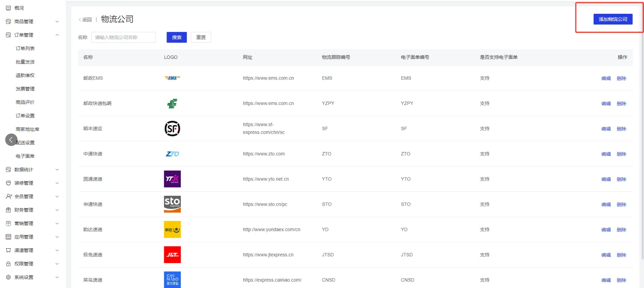Collapse sidebar with round arrow button
The height and width of the screenshot is (288, 644).
coord(11,140)
